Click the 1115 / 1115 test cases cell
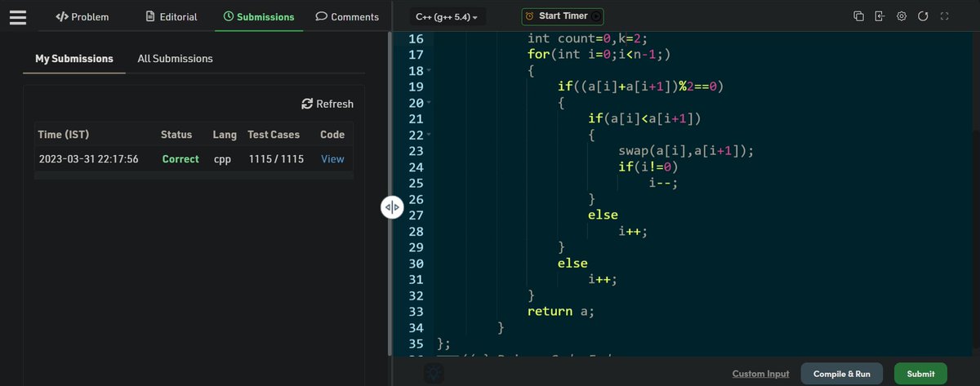This screenshot has width=980, height=386. (x=276, y=159)
